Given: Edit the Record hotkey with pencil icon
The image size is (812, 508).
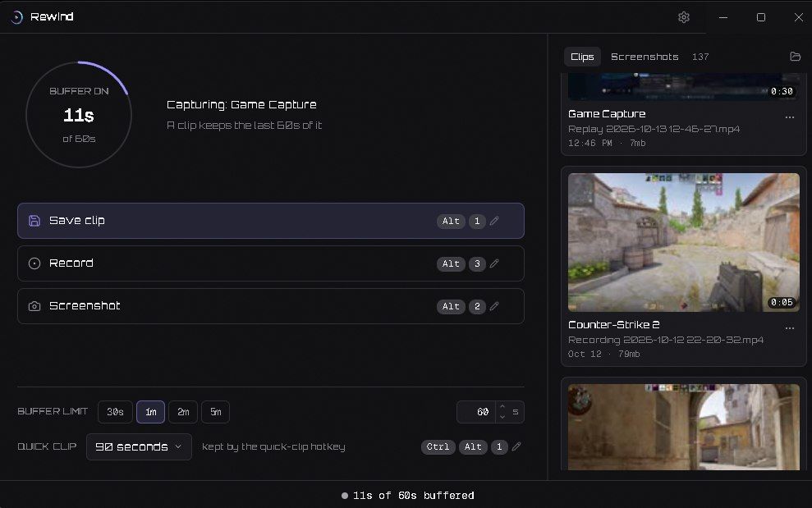Looking at the screenshot, I should pos(494,263).
